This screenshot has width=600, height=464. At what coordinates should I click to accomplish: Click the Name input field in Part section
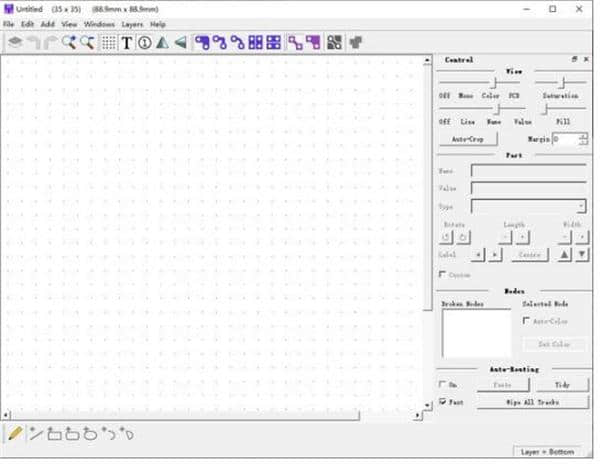(x=528, y=171)
